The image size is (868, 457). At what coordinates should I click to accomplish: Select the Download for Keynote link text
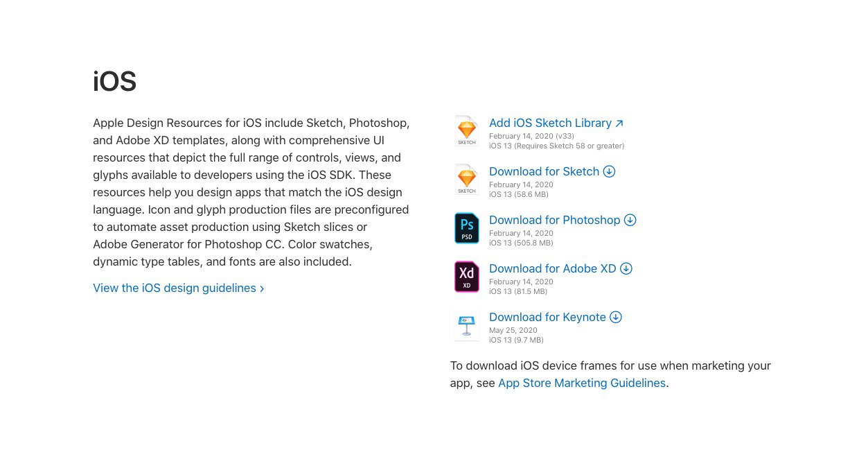(x=548, y=317)
